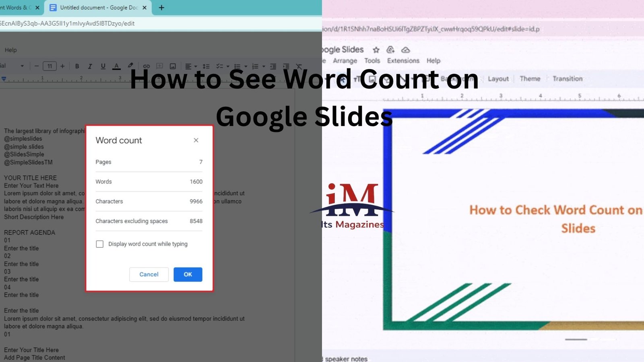Click the checklist icon in Docs toolbar

[219, 66]
